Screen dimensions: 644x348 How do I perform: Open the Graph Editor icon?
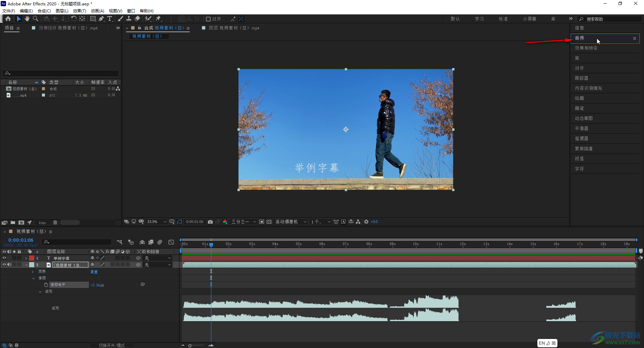tap(171, 242)
